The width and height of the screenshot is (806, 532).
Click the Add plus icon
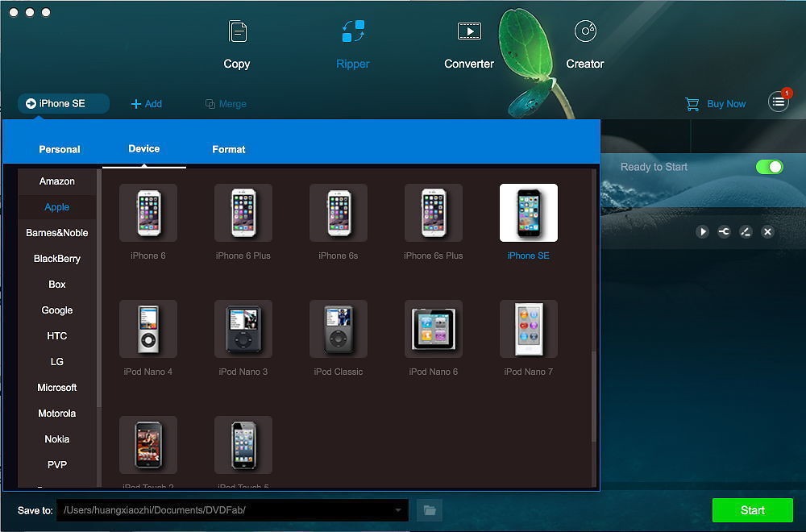pyautogui.click(x=135, y=104)
